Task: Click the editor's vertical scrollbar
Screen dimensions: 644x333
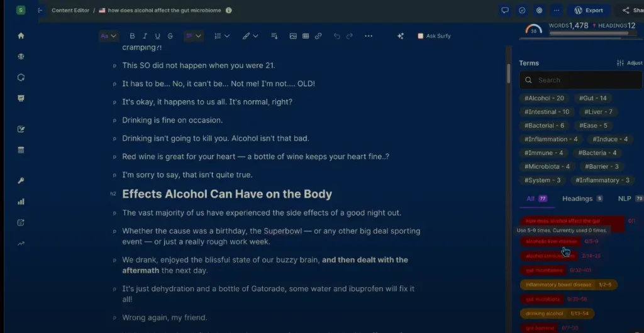Action: click(508, 74)
